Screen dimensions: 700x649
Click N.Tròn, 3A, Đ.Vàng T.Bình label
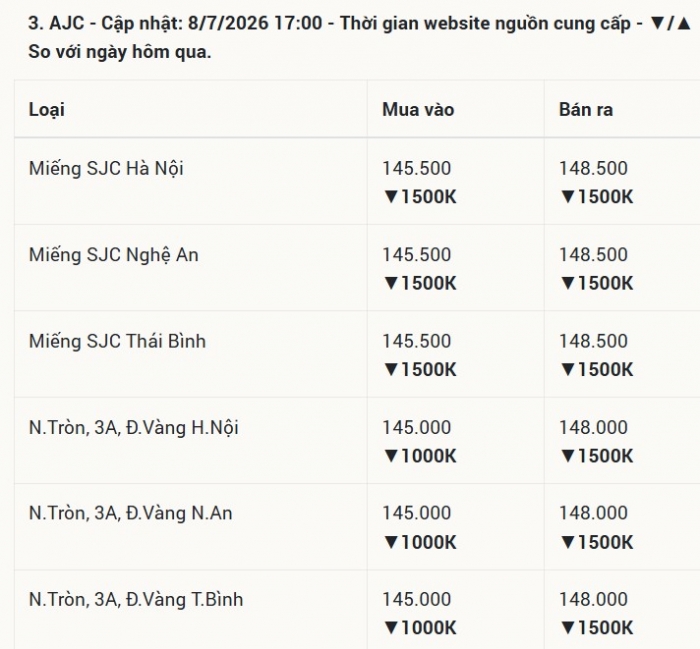pos(136,599)
